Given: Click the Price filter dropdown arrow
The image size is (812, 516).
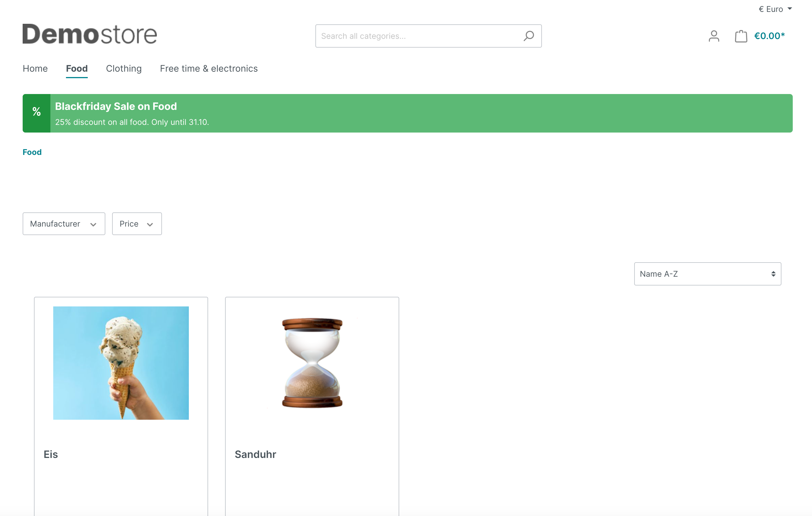Looking at the screenshot, I should [150, 224].
